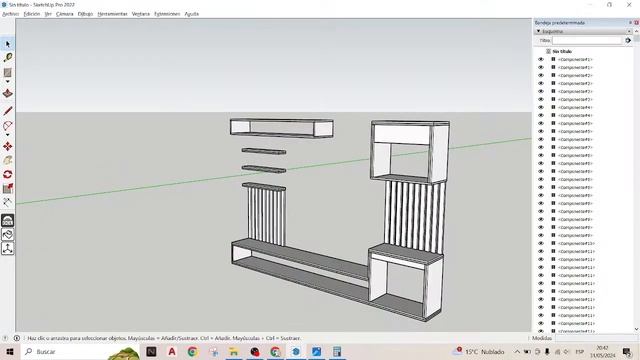
Task: Open the Dibujo menu
Action: click(x=85, y=14)
